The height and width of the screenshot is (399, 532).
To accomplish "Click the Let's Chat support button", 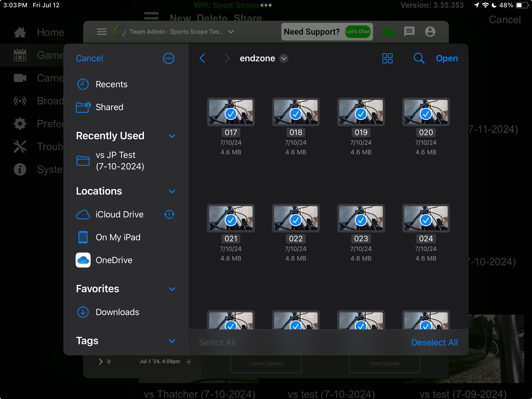I will [x=357, y=32].
